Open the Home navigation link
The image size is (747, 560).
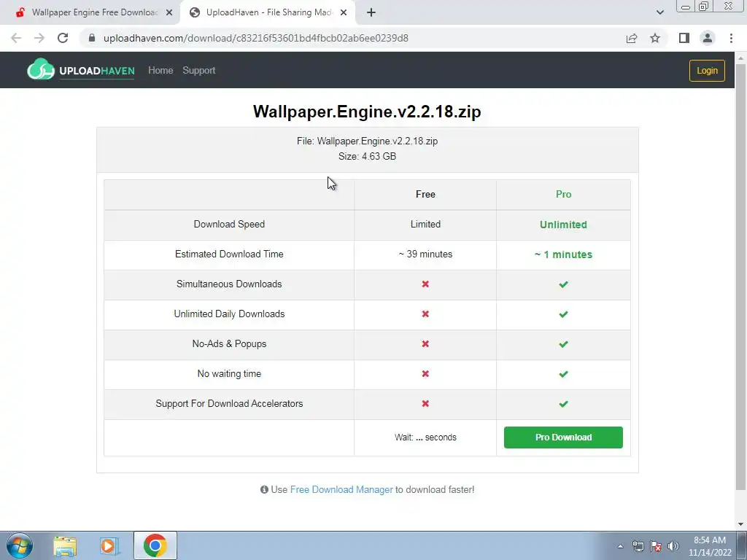[160, 70]
